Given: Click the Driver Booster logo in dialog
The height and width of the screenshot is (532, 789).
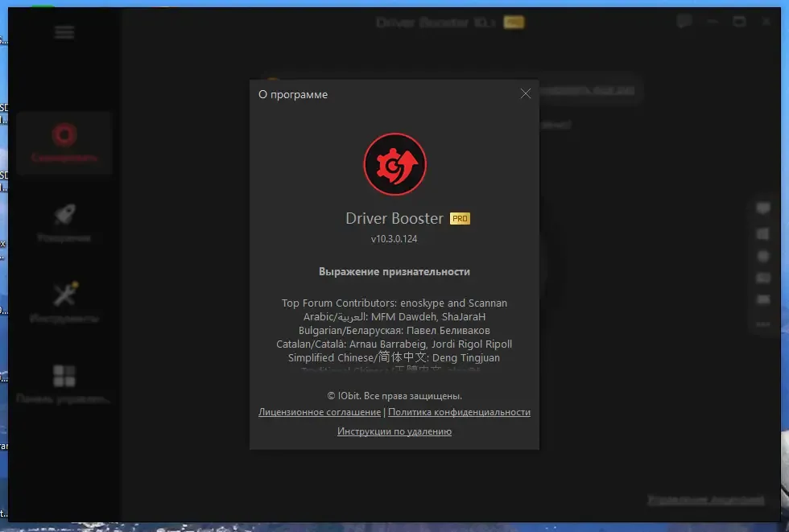Looking at the screenshot, I should [395, 164].
